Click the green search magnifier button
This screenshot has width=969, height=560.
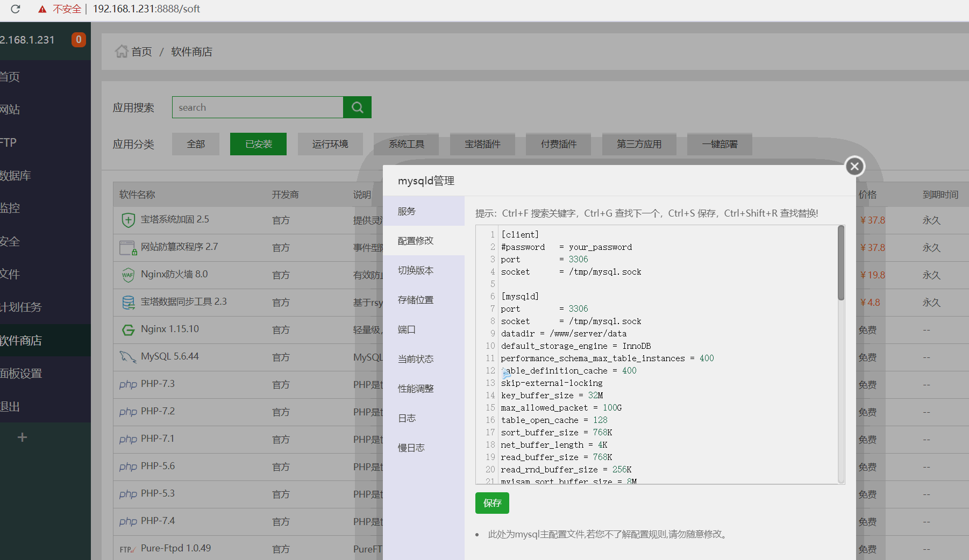[x=357, y=107]
